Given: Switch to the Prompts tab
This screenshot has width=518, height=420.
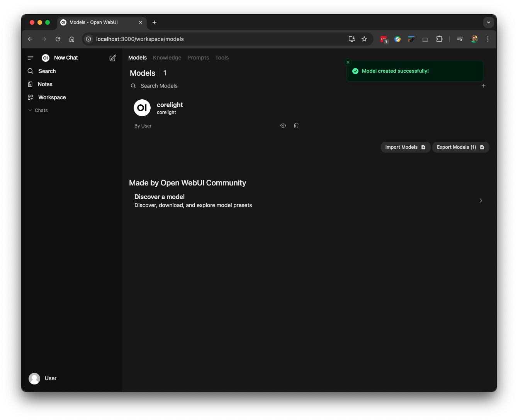Looking at the screenshot, I should tap(198, 58).
